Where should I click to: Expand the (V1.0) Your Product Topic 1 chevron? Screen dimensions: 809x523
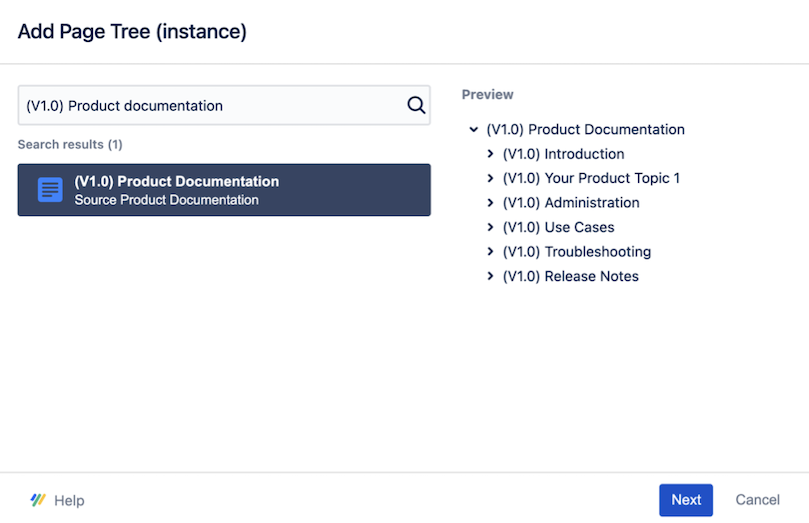point(490,178)
